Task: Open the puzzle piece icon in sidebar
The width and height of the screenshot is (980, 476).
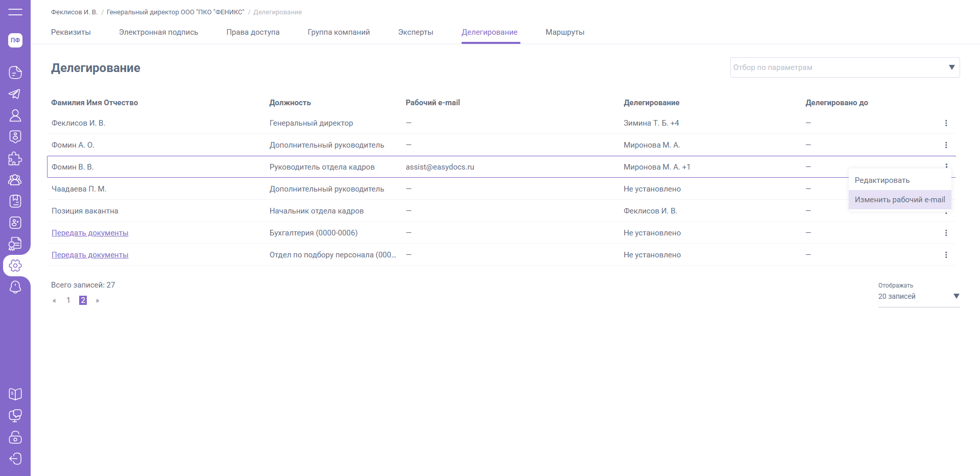Action: point(15,158)
